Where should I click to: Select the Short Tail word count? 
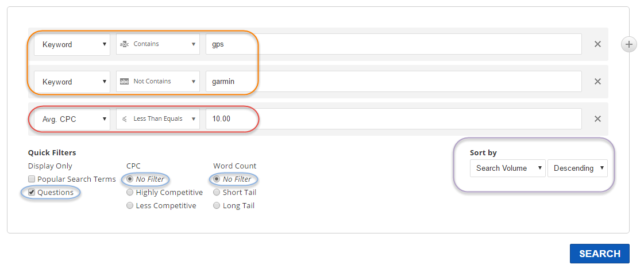point(217,193)
